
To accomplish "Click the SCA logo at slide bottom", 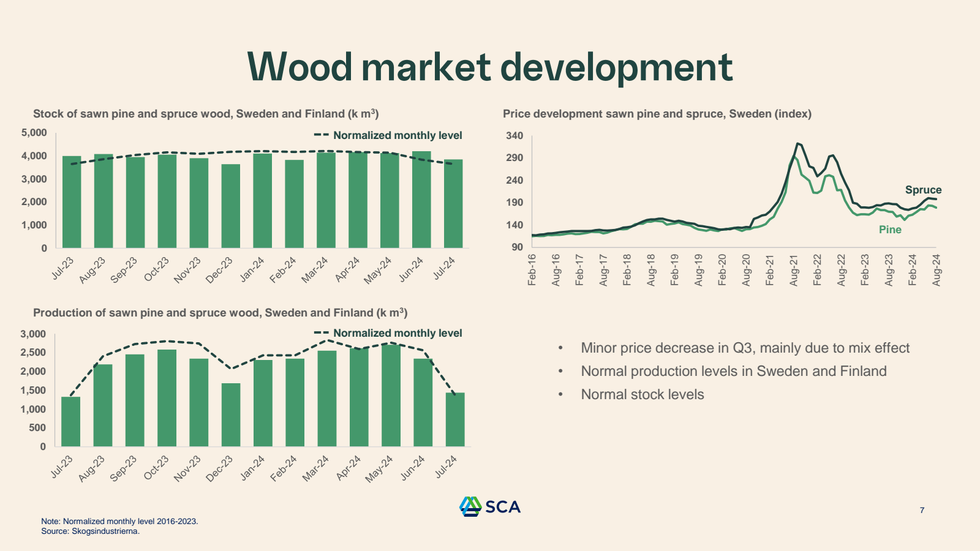I will click(x=490, y=506).
